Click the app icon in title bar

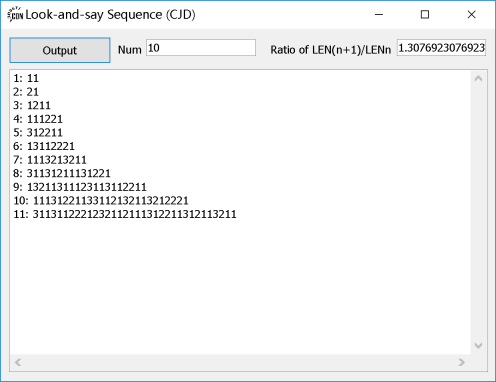[15, 15]
